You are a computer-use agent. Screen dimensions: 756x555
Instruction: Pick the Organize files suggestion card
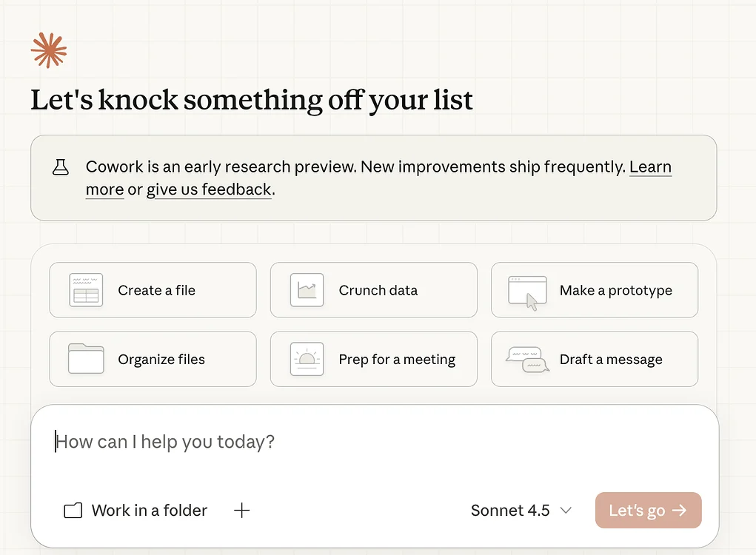(153, 359)
